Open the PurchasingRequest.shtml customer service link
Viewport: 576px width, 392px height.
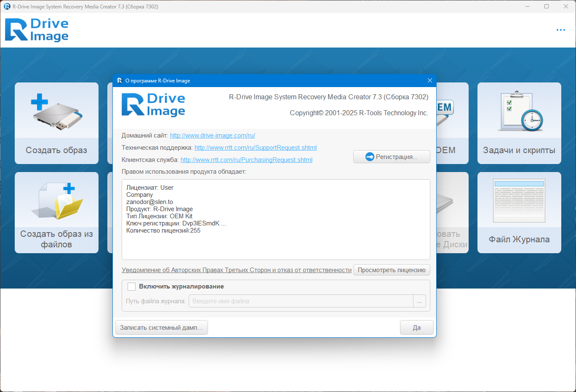pyautogui.click(x=246, y=160)
